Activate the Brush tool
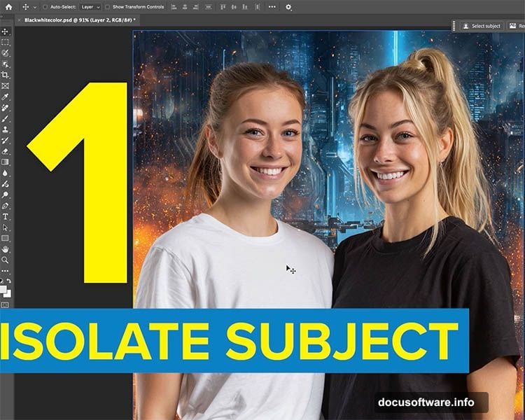Viewport: 525px width, 420px height. pyautogui.click(x=6, y=118)
